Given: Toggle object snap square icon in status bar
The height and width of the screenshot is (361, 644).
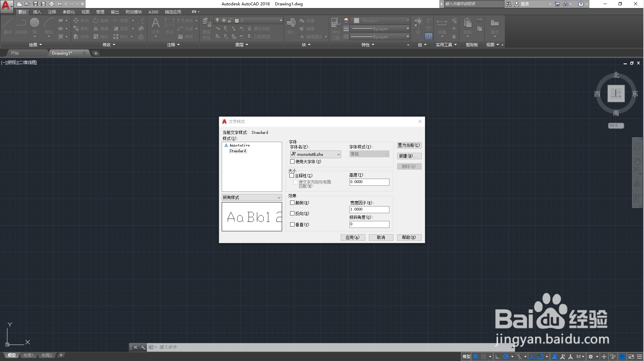Looking at the screenshot, I should click(x=541, y=357).
